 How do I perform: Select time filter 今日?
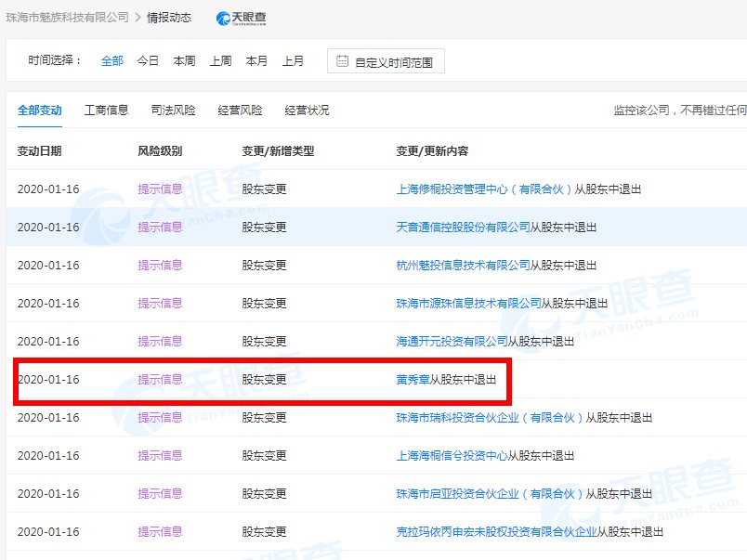tap(148, 61)
